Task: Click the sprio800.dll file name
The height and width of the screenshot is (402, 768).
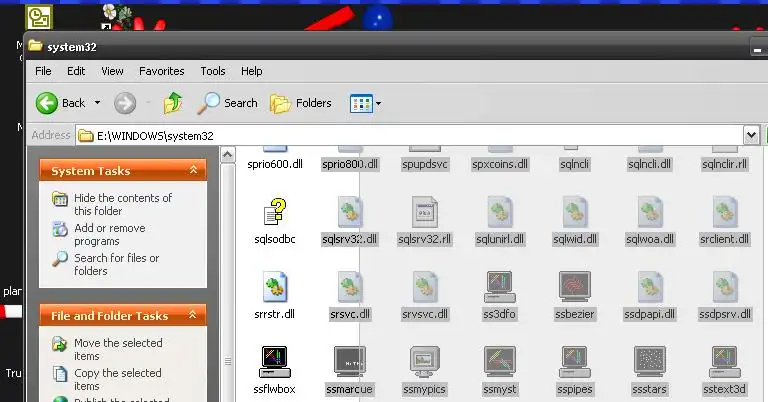Action: pyautogui.click(x=350, y=164)
